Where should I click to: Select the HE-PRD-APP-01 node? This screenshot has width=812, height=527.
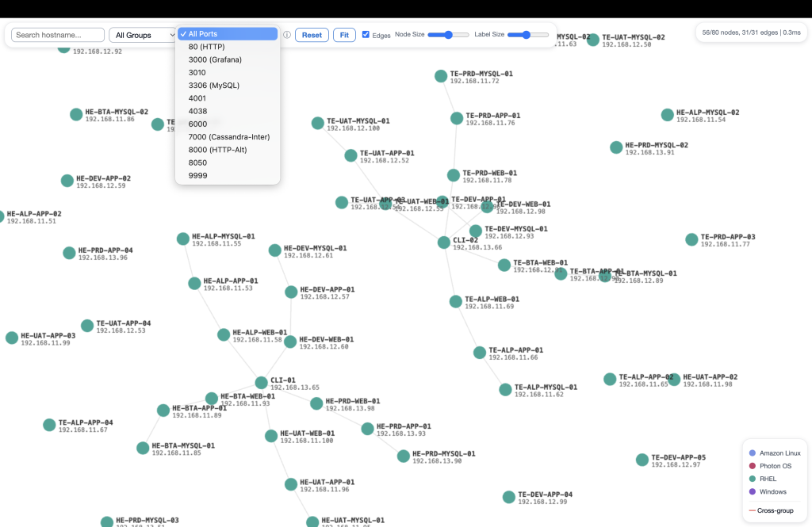[x=368, y=429]
